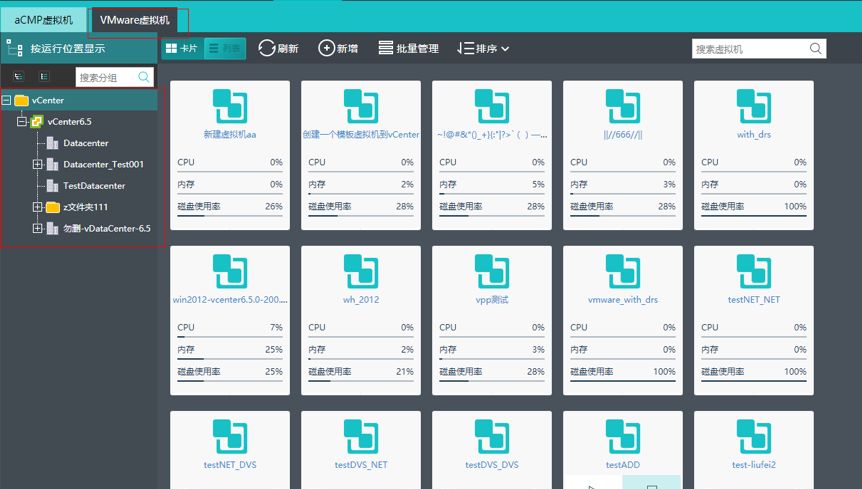Click the 新增 plus icon

(327, 48)
